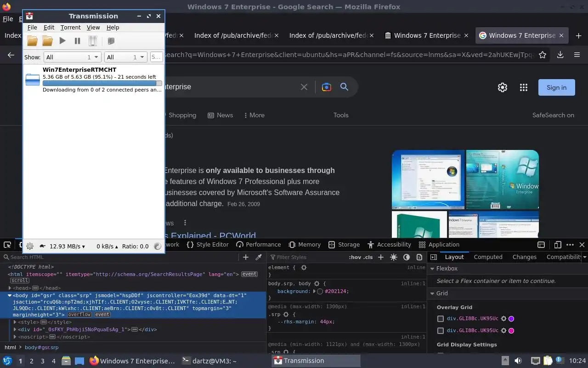Screen dimensions: 588x368
Task: Expand background property value triangle
Action: pyautogui.click(x=315, y=291)
